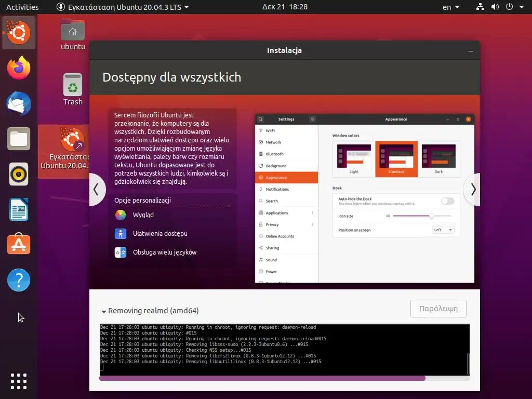Open the Left position dropdown in preview
This screenshot has height=399, width=532.
click(443, 230)
